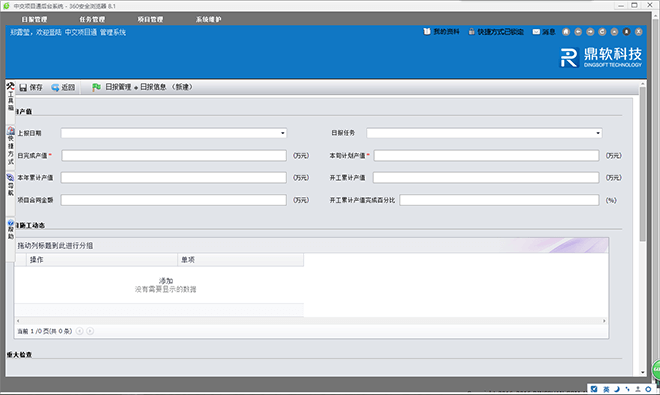Click the 当前 1/0 页 pager text
Screen dimensions: 660x395
tap(45, 331)
